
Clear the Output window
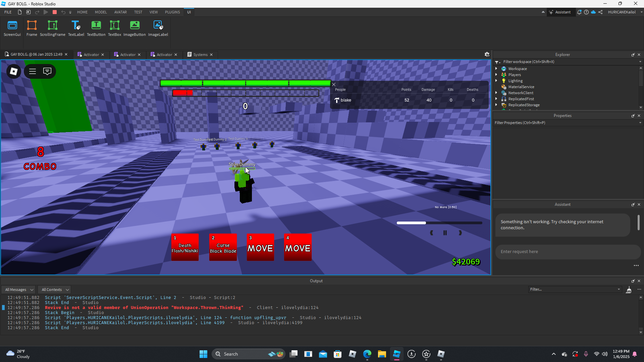click(629, 290)
